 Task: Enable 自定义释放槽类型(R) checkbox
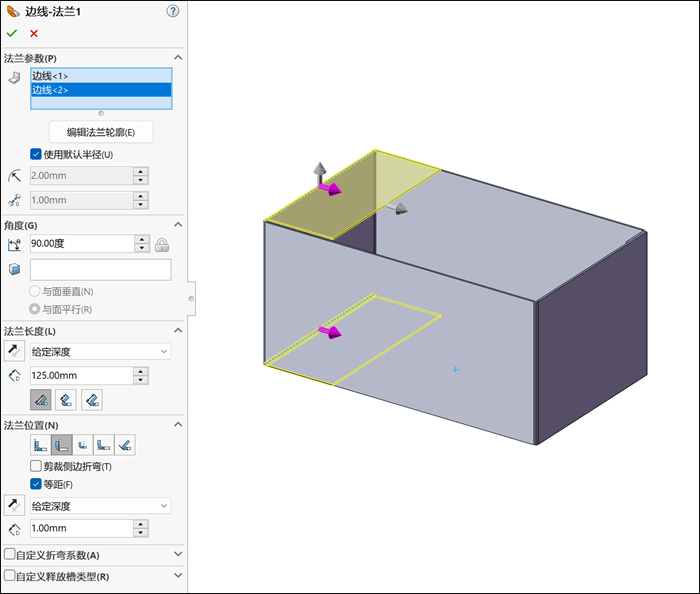pyautogui.click(x=9, y=575)
